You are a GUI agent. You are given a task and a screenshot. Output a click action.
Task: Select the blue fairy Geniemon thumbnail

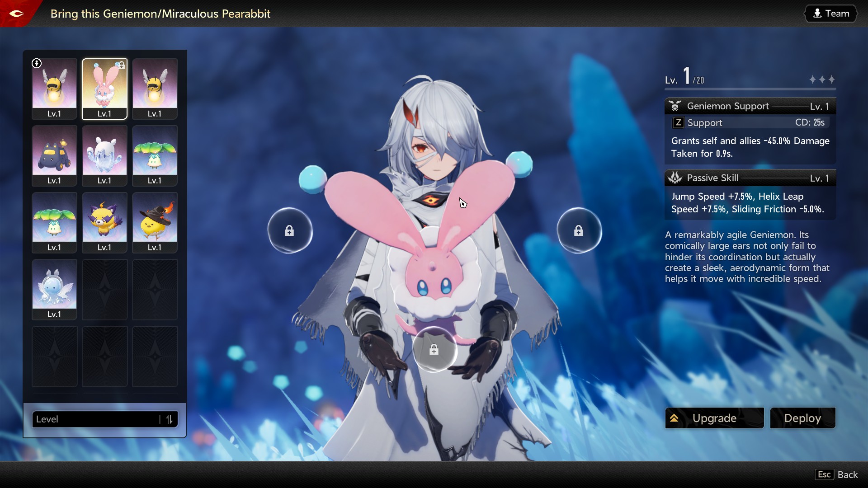tap(54, 289)
